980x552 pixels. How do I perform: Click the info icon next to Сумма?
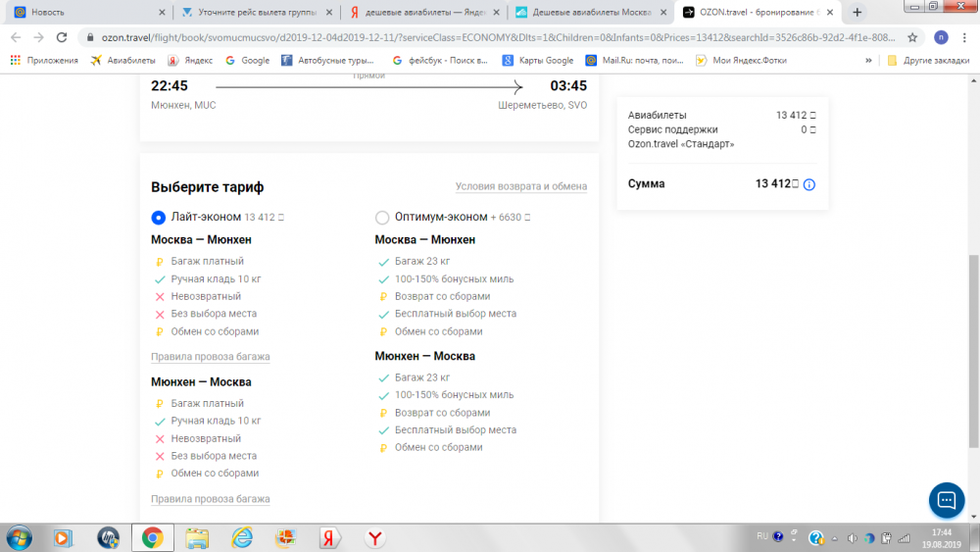point(809,184)
